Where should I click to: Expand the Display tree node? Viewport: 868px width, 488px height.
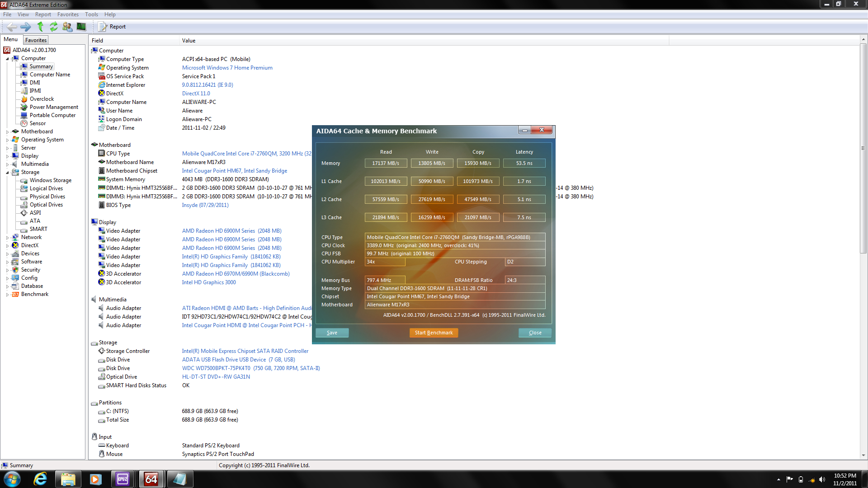coord(7,156)
